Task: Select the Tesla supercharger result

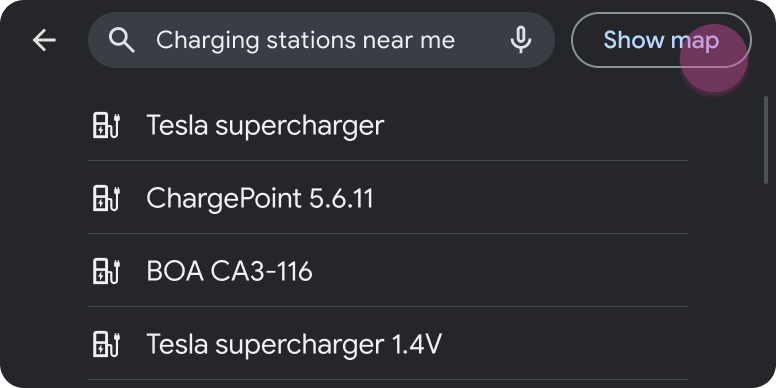Action: (x=388, y=125)
